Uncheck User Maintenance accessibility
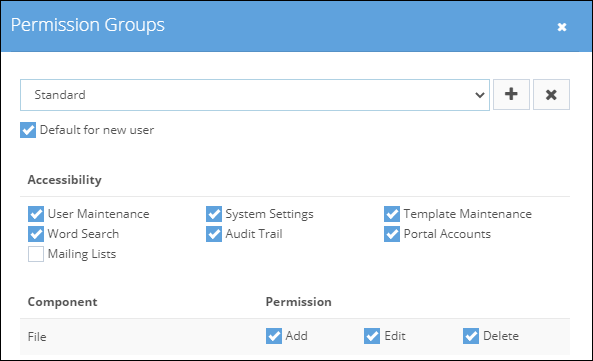This screenshot has width=593, height=361. click(x=36, y=214)
